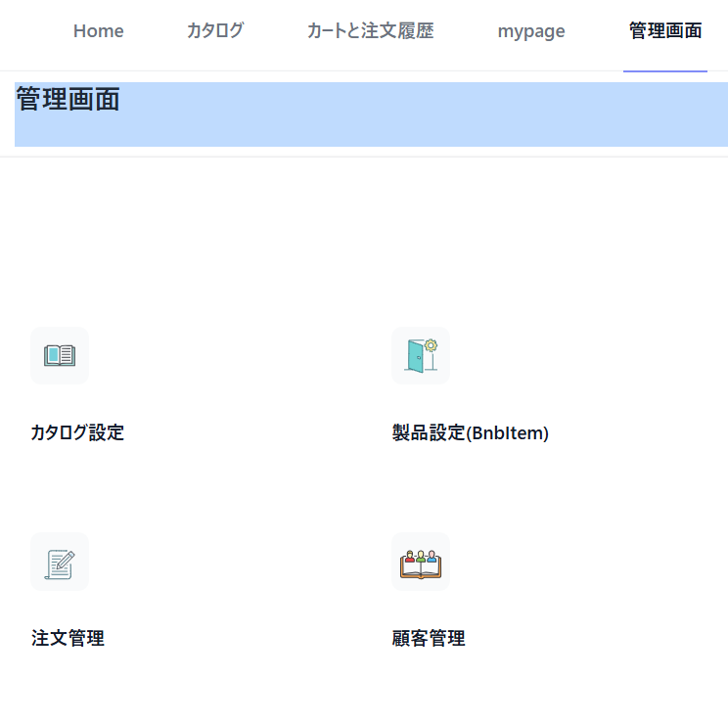This screenshot has width=728, height=723.
Task: Select the 管理画面 tab in navigation
Action: coord(665,31)
